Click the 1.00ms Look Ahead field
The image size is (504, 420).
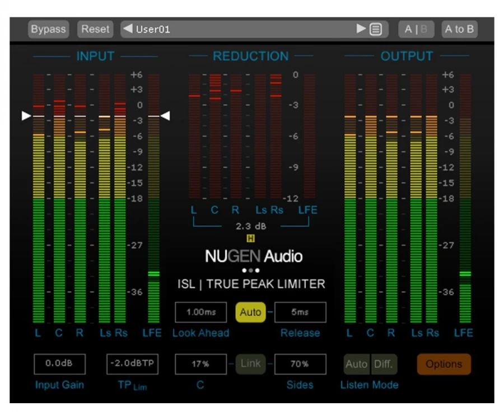(x=201, y=312)
